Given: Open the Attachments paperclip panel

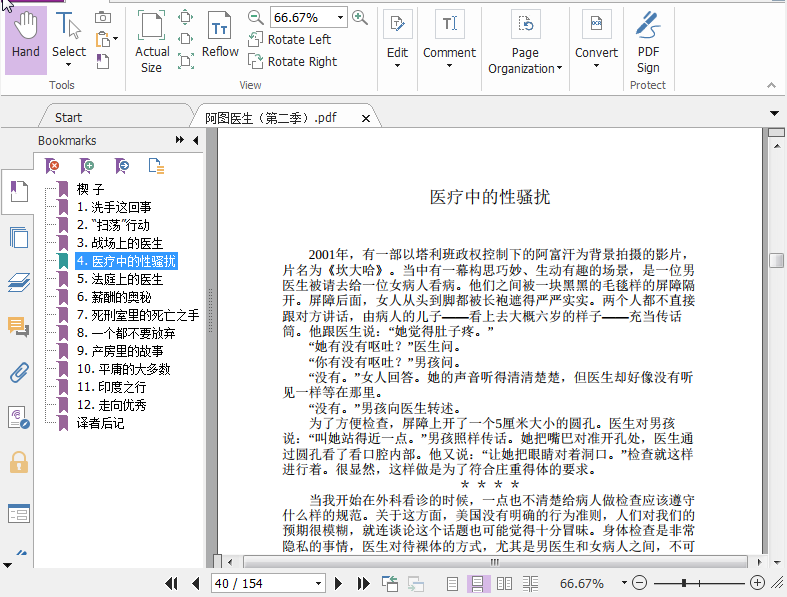Looking at the screenshot, I should click(x=17, y=373).
